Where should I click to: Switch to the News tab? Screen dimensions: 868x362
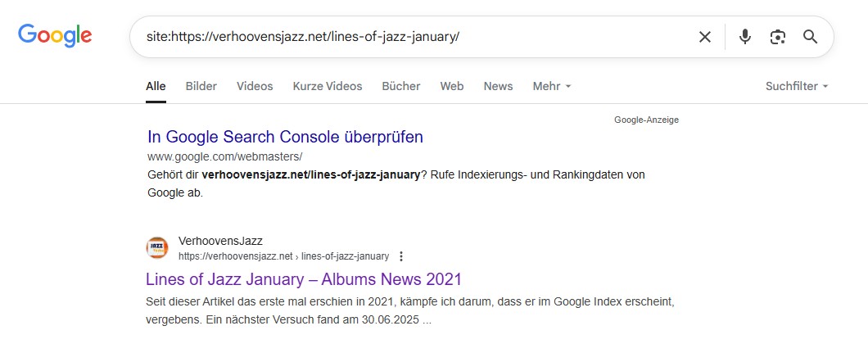tap(498, 86)
